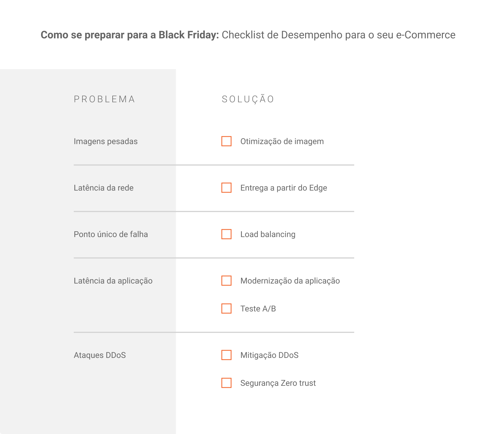The height and width of the screenshot is (434, 504).
Task: Check the Mitigação DDoS box
Action: coord(226,355)
